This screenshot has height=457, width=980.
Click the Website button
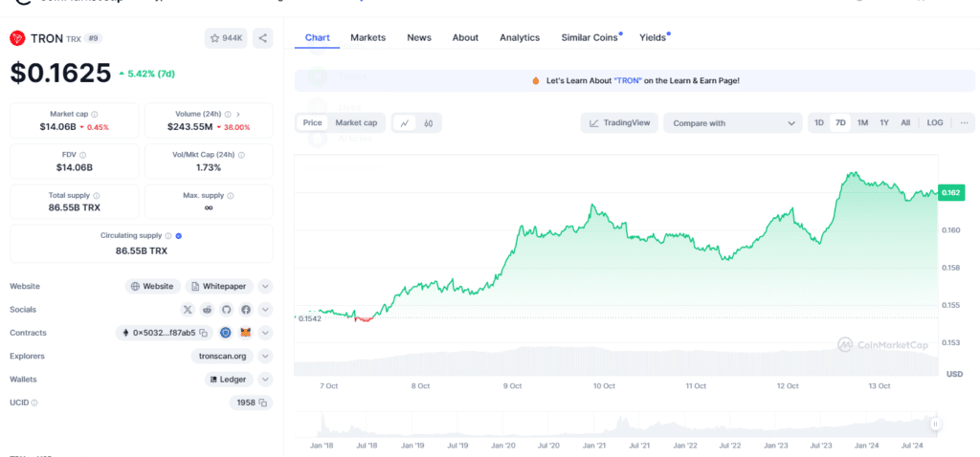[153, 287]
